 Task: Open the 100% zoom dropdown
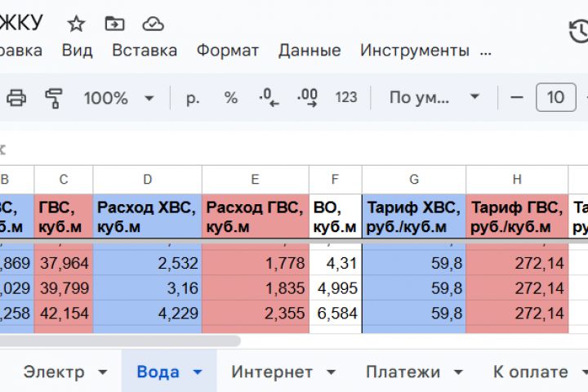point(118,98)
